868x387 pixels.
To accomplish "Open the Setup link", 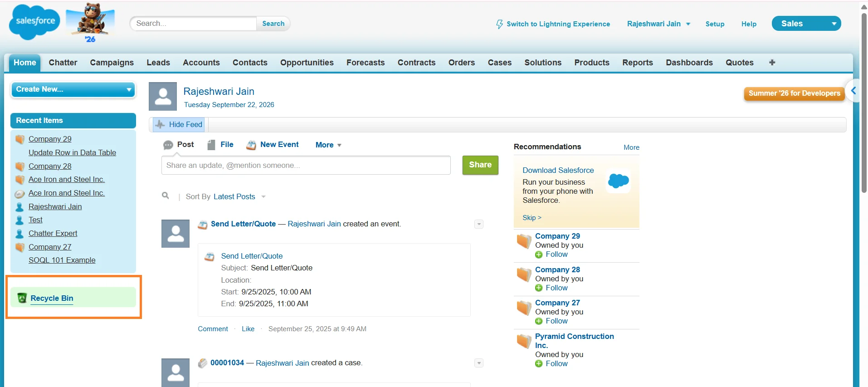I will tap(715, 24).
